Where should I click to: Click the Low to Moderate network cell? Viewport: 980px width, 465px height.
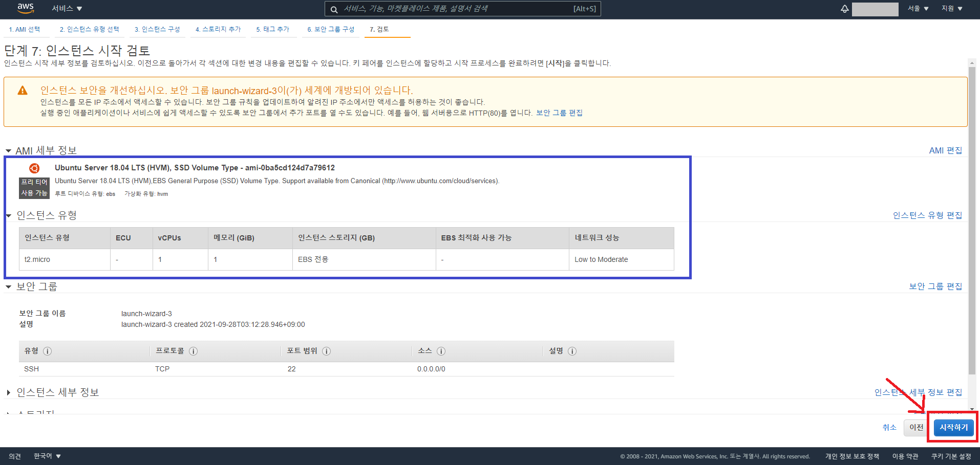point(621,260)
